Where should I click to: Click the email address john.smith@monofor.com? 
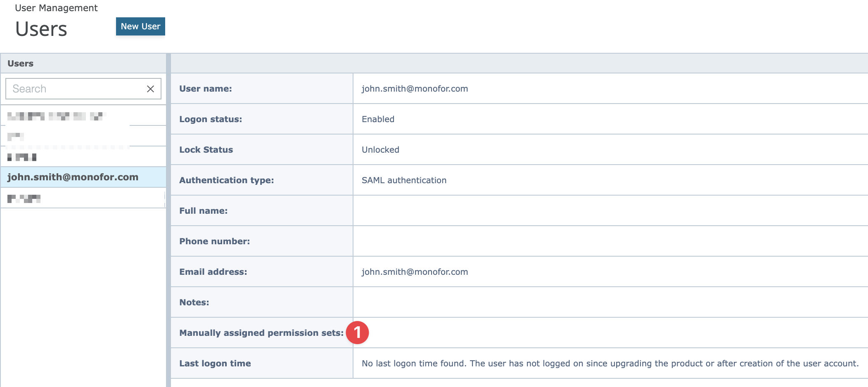tap(415, 271)
